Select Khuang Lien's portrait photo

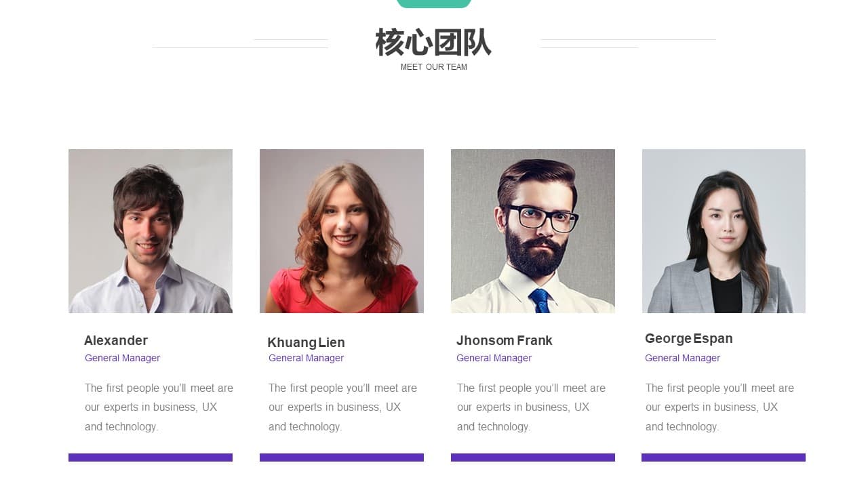342,231
